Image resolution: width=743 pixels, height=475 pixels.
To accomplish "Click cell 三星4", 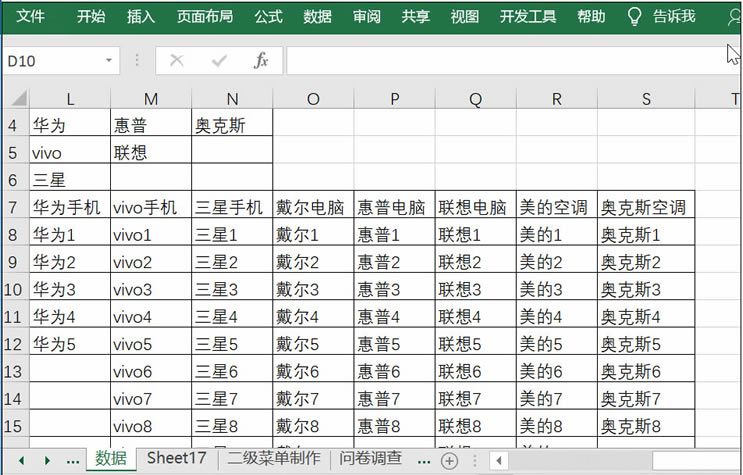I will coord(232,316).
